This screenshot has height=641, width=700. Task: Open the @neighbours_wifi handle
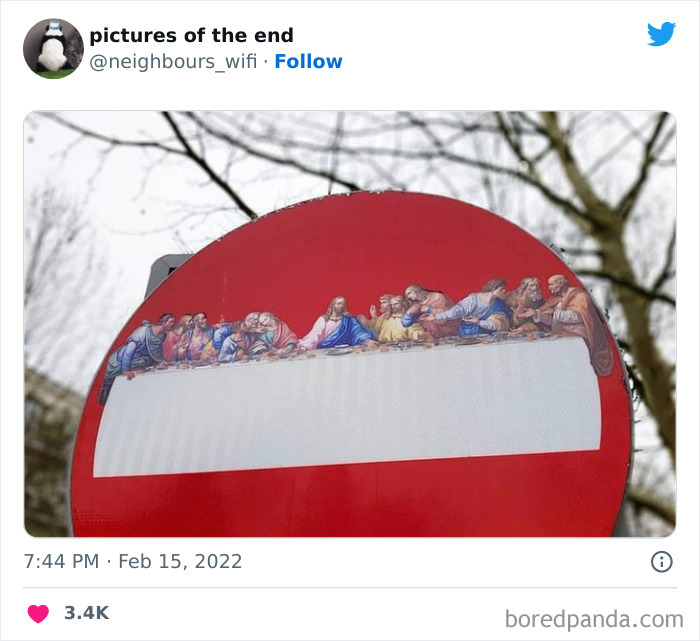pyautogui.click(x=173, y=62)
